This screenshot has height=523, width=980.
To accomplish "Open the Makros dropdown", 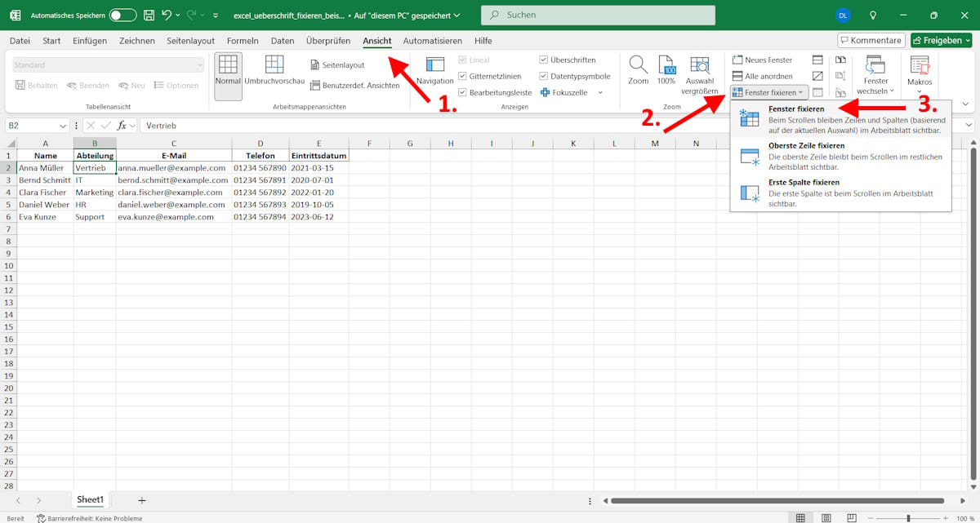I will [x=920, y=75].
